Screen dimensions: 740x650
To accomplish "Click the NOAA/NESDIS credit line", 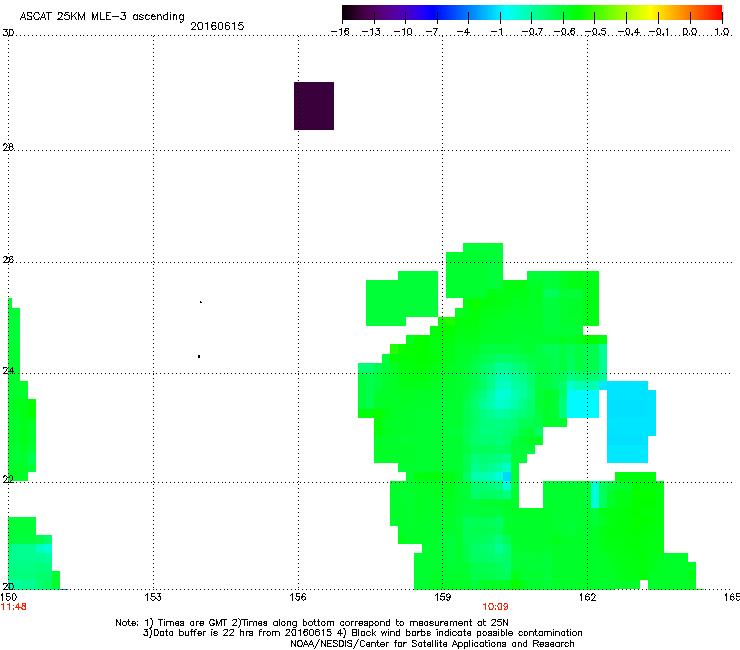I will 432,644.
